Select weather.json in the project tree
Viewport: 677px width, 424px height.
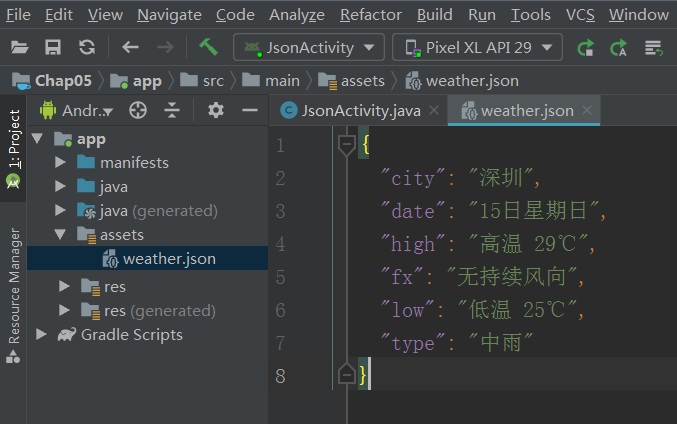[x=168, y=258]
